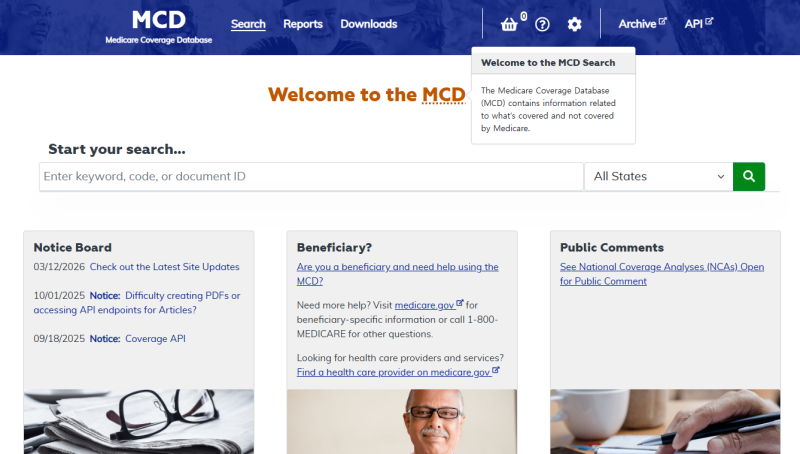Select the Search menu item

tap(248, 24)
